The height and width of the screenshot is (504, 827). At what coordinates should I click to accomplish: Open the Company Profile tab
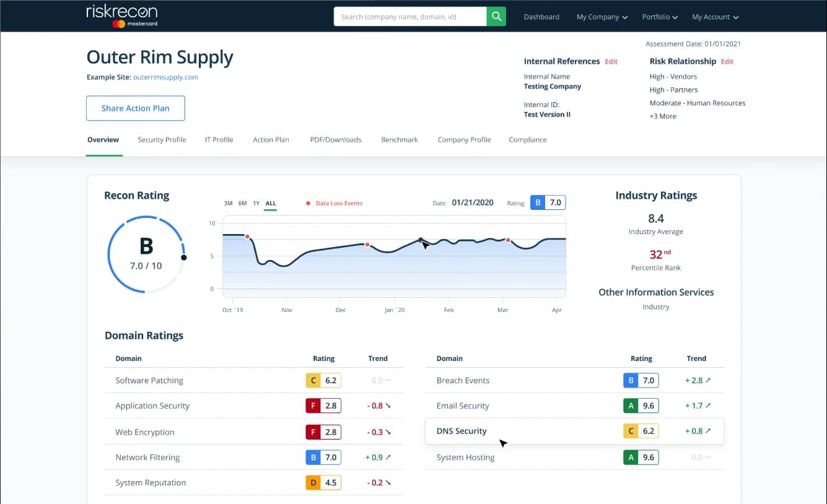pyautogui.click(x=464, y=140)
